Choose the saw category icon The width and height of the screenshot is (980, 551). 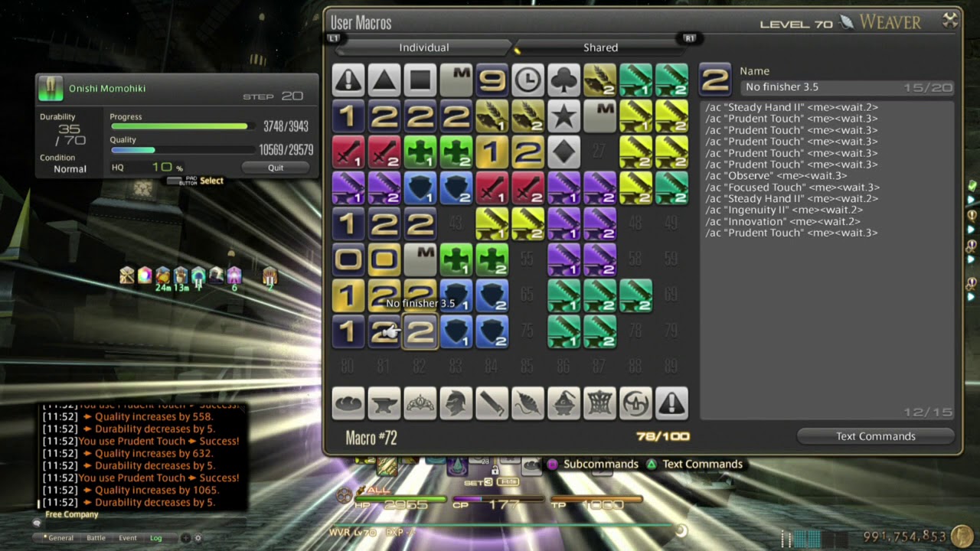[x=492, y=403]
